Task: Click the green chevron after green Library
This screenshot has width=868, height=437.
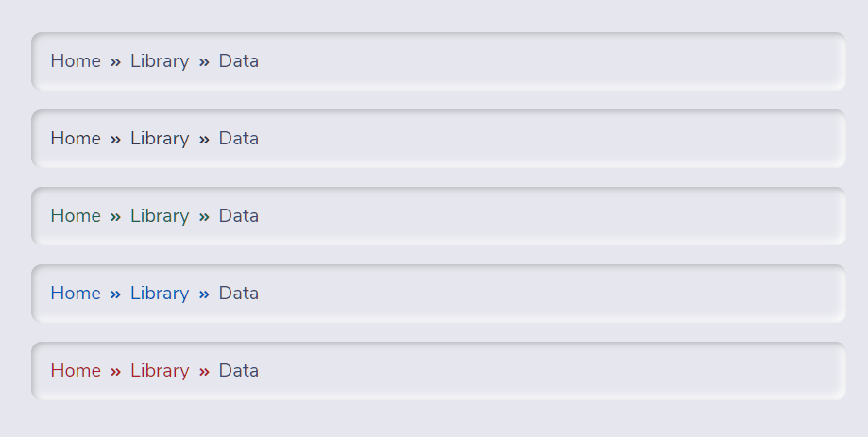Action: pyautogui.click(x=204, y=216)
